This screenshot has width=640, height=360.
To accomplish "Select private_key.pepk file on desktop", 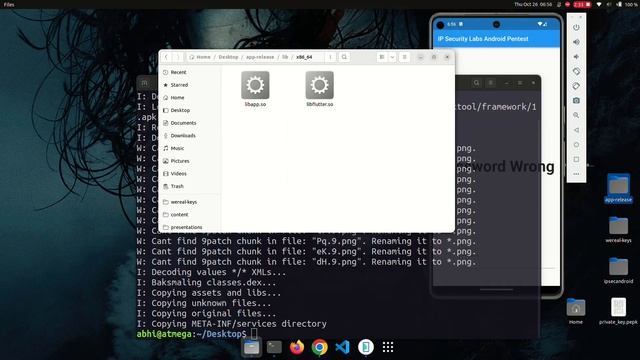I will 618,311.
